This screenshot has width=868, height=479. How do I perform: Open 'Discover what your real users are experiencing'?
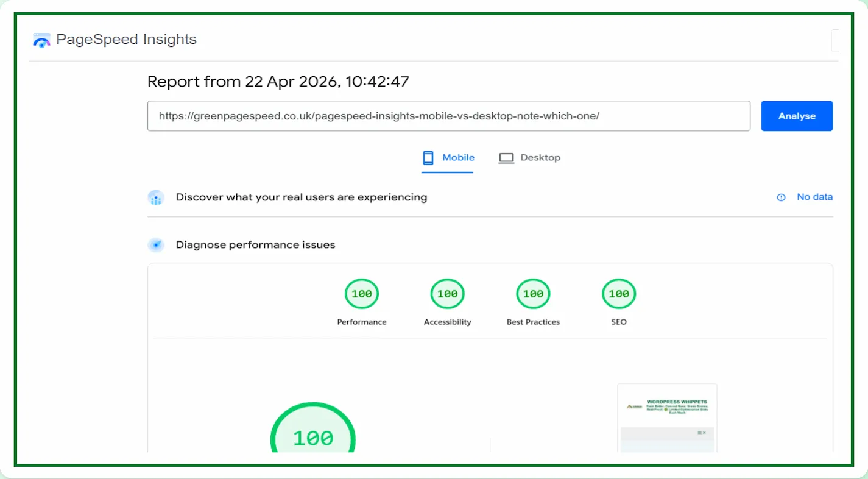pos(302,197)
